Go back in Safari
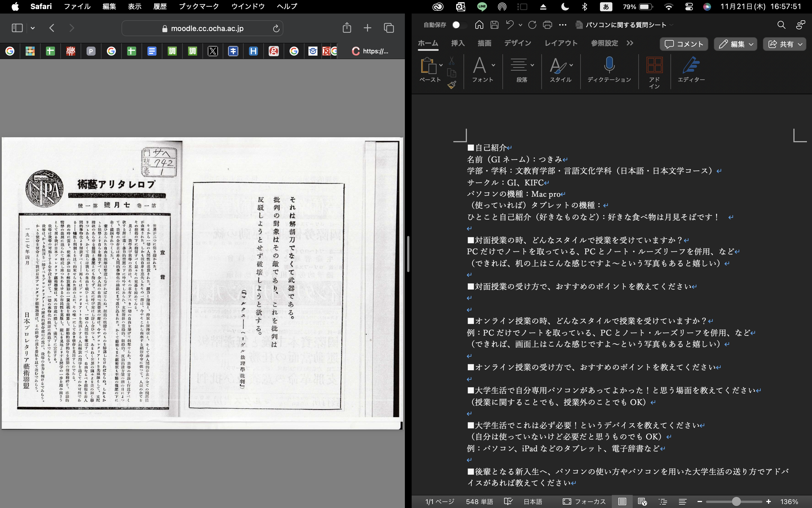This screenshot has height=508, width=812. pos(52,28)
